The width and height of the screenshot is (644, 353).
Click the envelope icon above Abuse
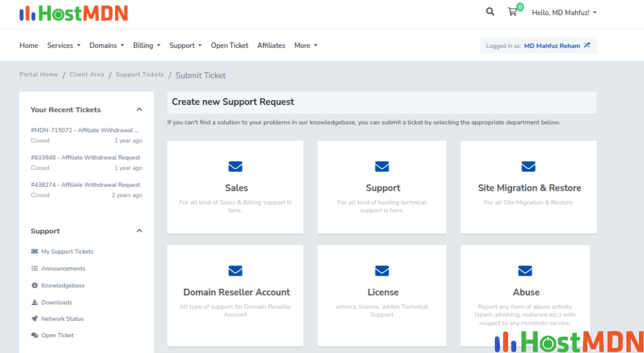[x=525, y=271]
